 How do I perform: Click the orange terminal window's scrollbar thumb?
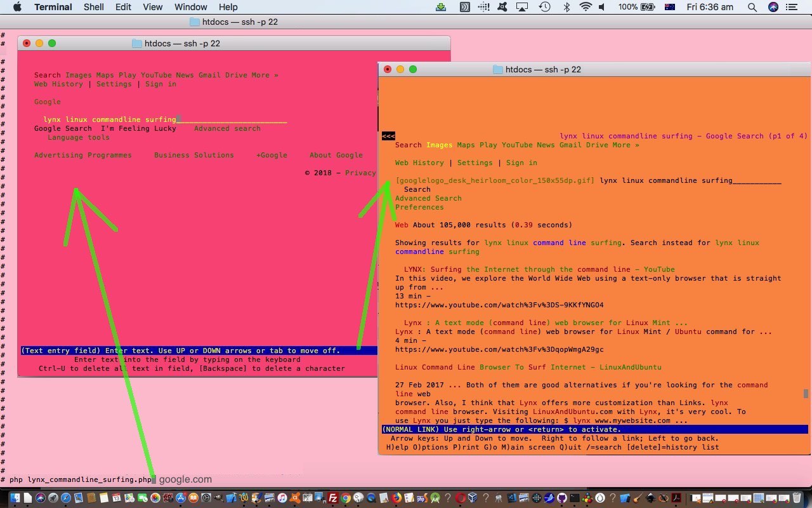[x=806, y=394]
